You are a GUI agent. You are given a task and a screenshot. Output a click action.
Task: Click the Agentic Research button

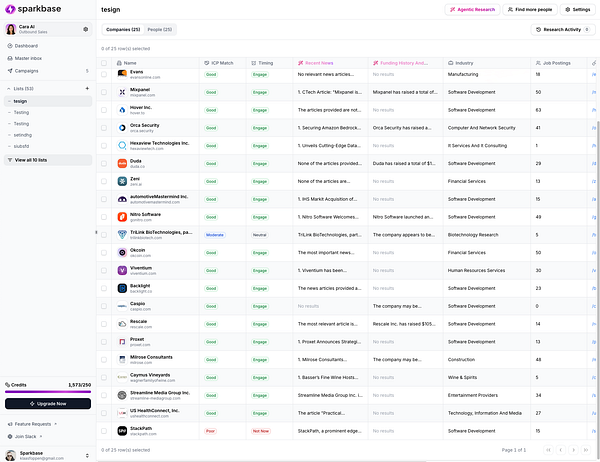[x=472, y=10]
